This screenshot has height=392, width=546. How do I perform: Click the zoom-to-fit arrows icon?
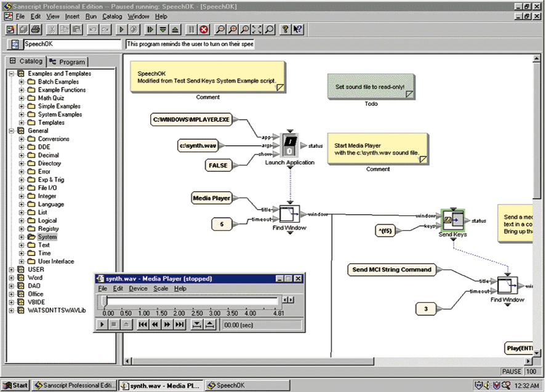point(257,29)
